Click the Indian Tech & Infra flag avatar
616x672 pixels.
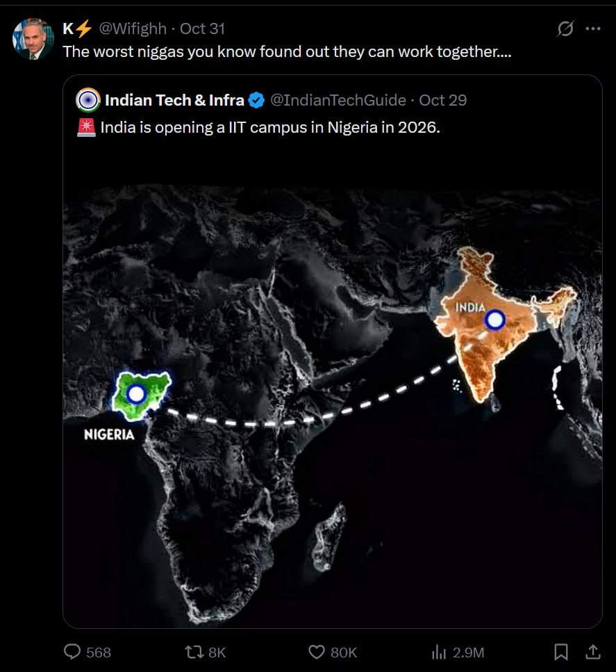click(x=88, y=100)
